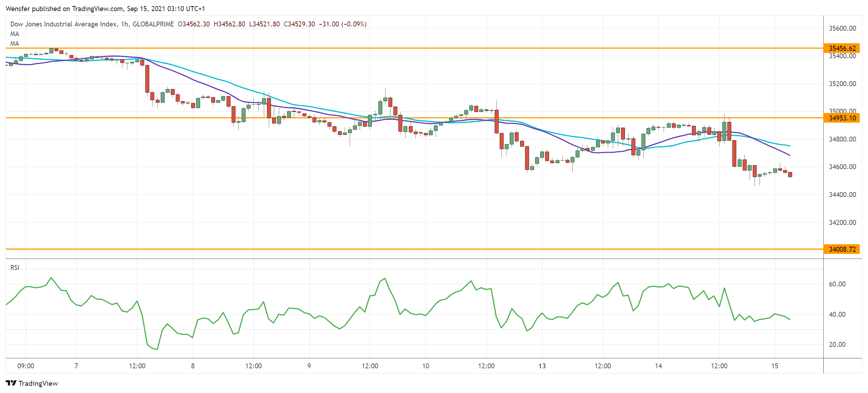The height and width of the screenshot is (393, 868).
Task: Click the RSI 60.00 scale label
Action: point(837,284)
